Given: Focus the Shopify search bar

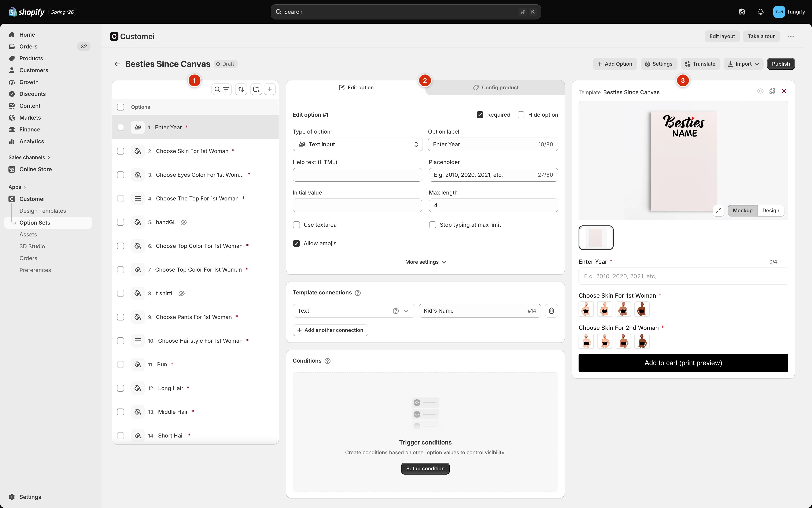Looking at the screenshot, I should [x=406, y=12].
